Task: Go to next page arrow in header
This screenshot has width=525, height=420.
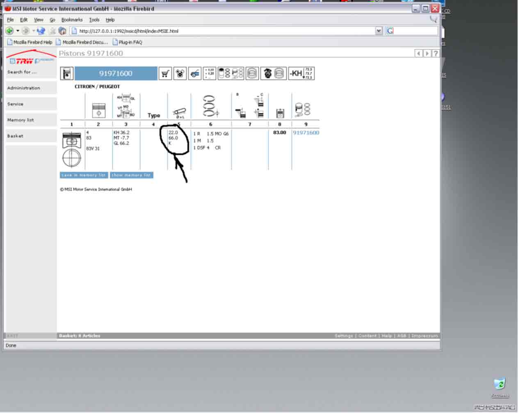Action: [427, 53]
